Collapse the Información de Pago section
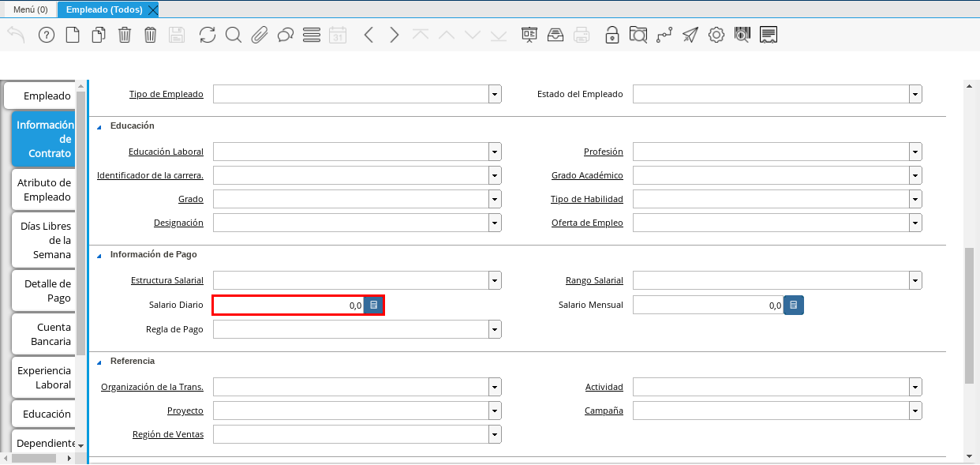The image size is (980, 465). click(x=99, y=256)
